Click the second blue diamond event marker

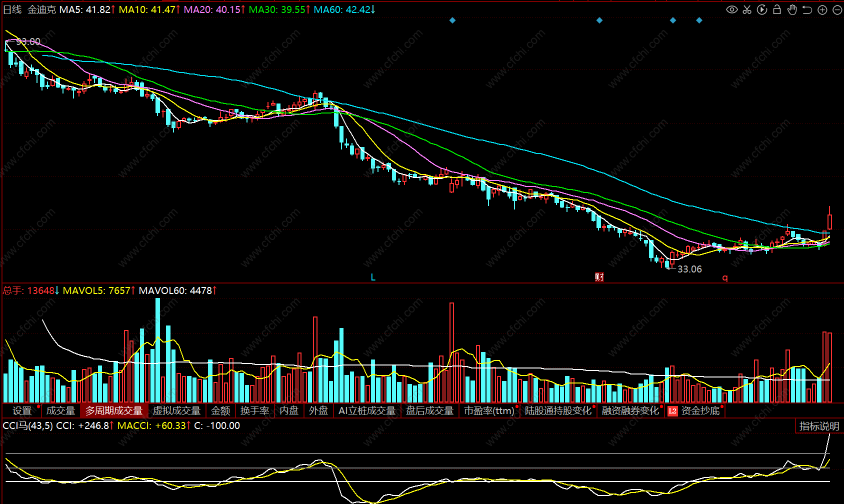[599, 20]
